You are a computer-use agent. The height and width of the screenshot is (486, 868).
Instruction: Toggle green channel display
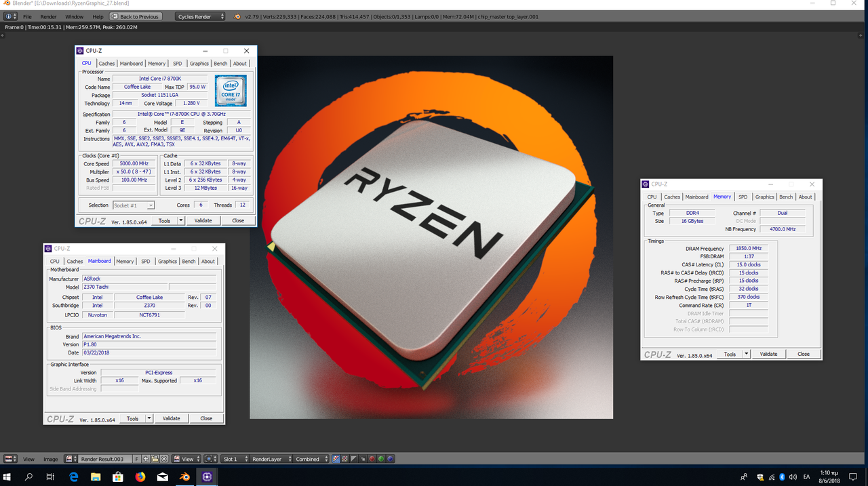pyautogui.click(x=381, y=459)
